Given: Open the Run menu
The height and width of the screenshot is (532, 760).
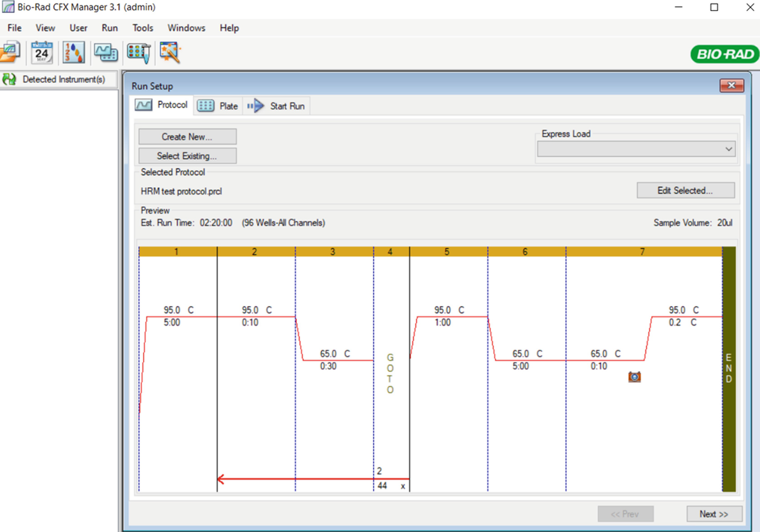Looking at the screenshot, I should [x=110, y=28].
